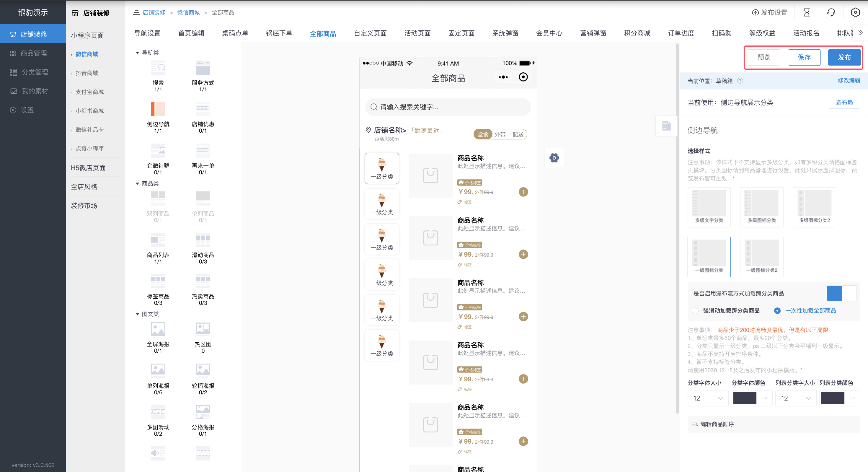
Task: Click the 保存 button
Action: (804, 57)
